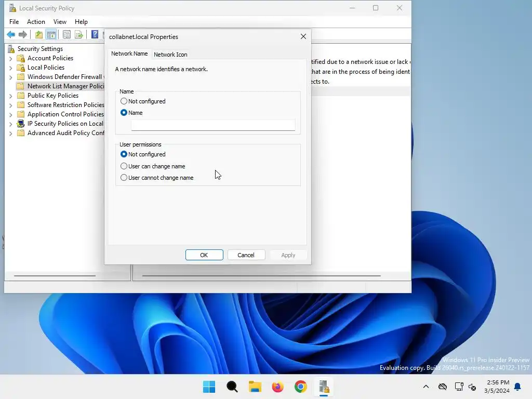The height and width of the screenshot is (399, 532).
Task: Click the IP Security Policies computer icon
Action: click(21, 124)
